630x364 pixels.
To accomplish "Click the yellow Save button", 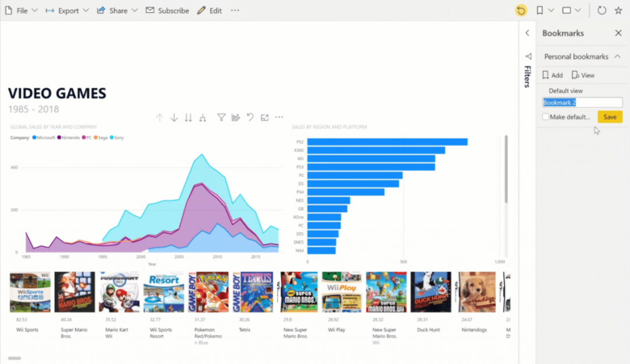I will [x=610, y=117].
